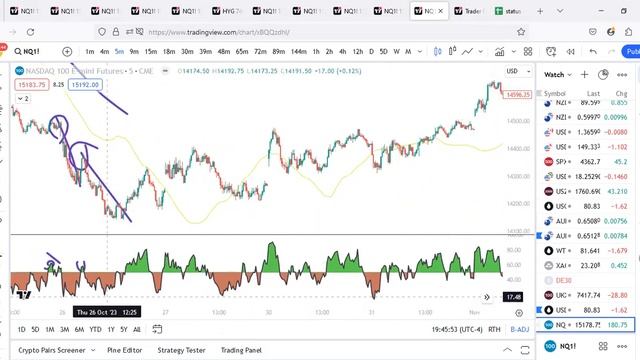640x360 pixels.
Task: Toggle B-ADJ back adjustment
Action: coord(520,329)
